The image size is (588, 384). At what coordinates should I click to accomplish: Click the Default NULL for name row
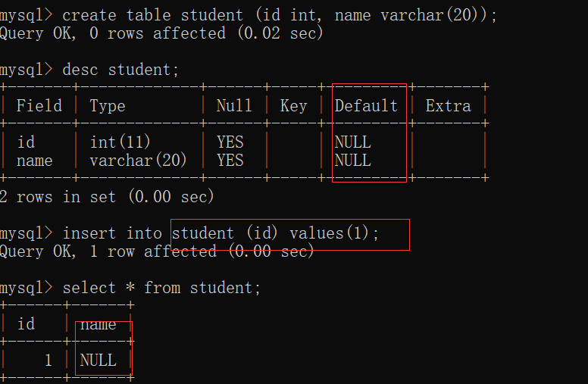[x=352, y=161]
